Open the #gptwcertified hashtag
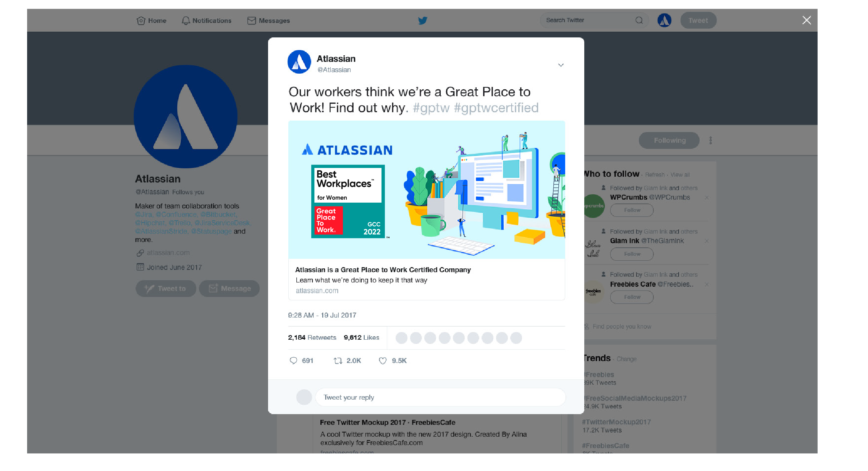 pyautogui.click(x=496, y=108)
